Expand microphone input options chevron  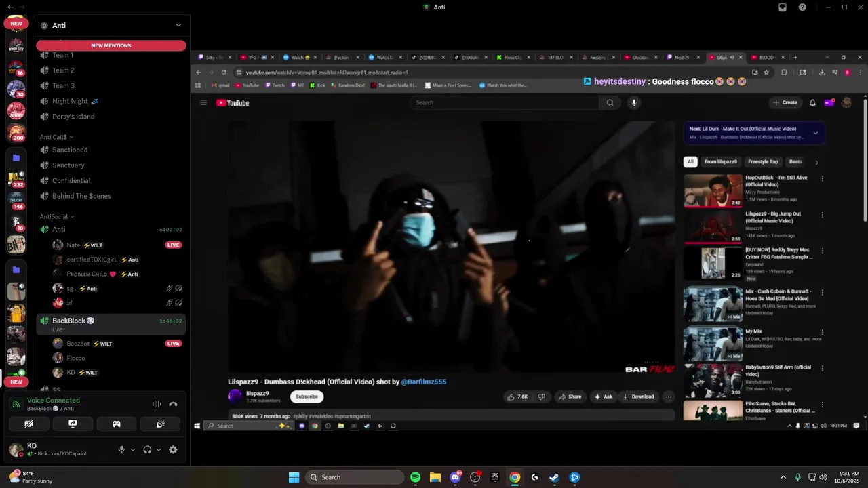pyautogui.click(x=133, y=449)
